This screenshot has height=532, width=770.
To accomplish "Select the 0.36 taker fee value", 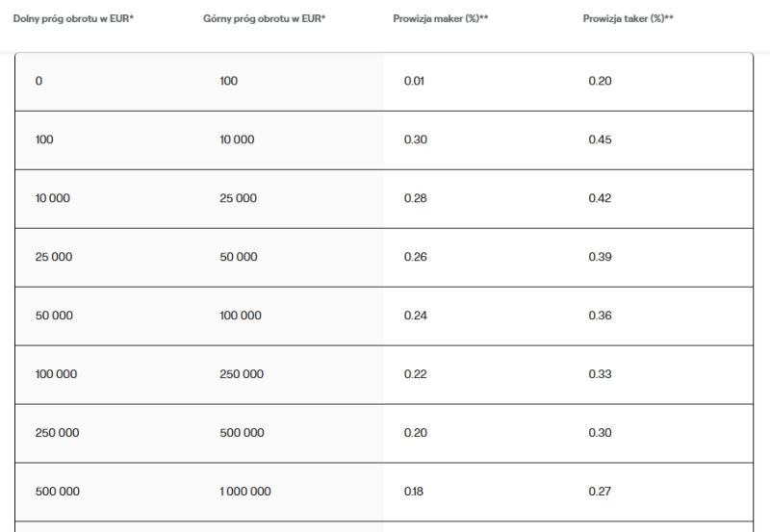I will [600, 316].
